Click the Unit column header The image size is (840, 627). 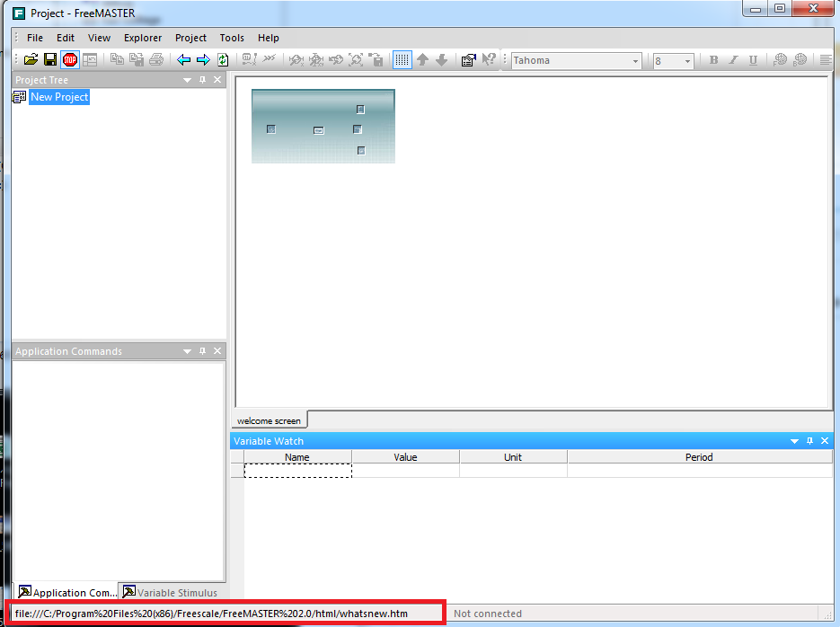point(513,457)
